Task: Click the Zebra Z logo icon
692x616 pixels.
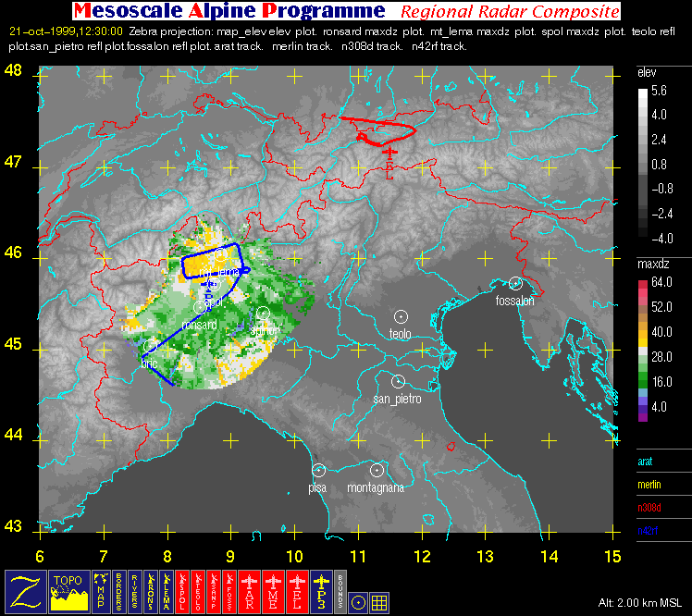Action: tap(22, 589)
